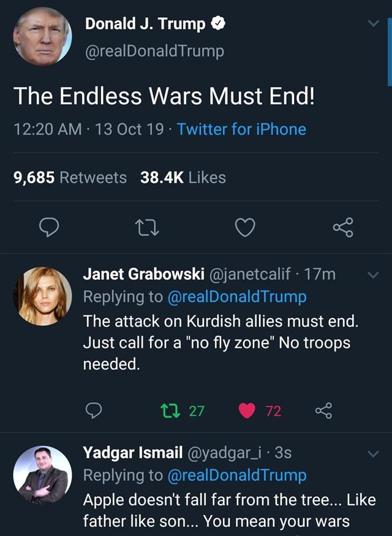Reply to Janet Grabowski's tweet
Screen dimensions: 392x536
pos(92,410)
